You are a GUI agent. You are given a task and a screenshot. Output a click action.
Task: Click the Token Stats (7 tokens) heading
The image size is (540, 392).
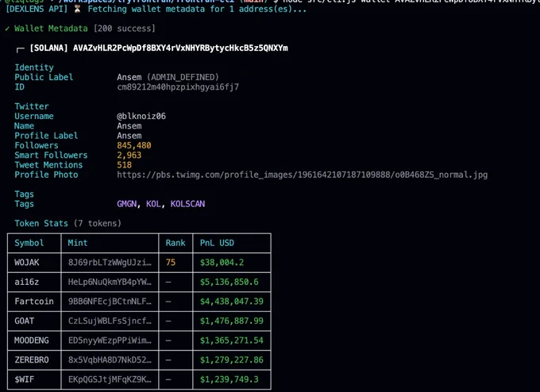point(67,223)
